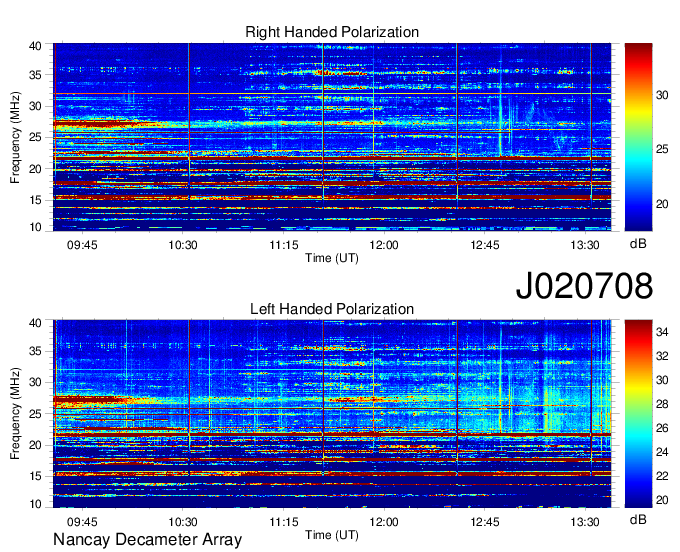Click the lower colorbar gradient
The image size is (680, 552).
(638, 414)
